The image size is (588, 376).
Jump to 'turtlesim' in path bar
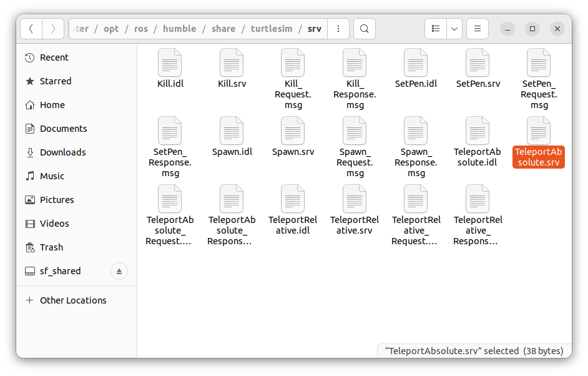coord(272,29)
